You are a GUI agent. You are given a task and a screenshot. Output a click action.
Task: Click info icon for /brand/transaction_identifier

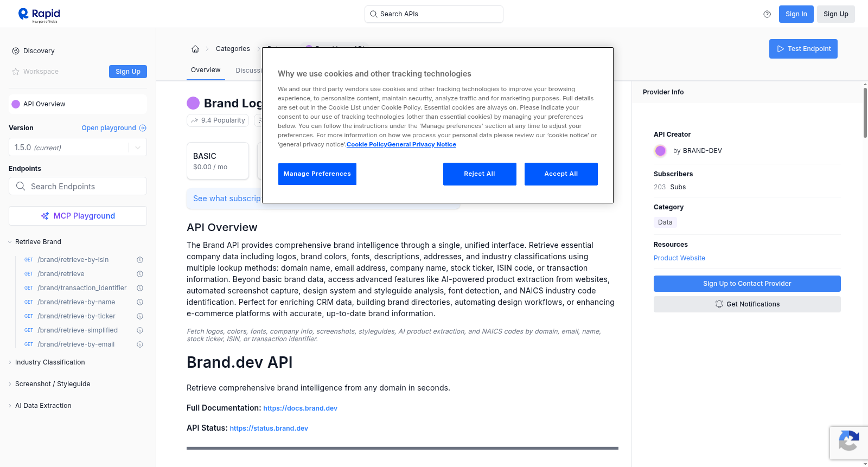(x=140, y=288)
